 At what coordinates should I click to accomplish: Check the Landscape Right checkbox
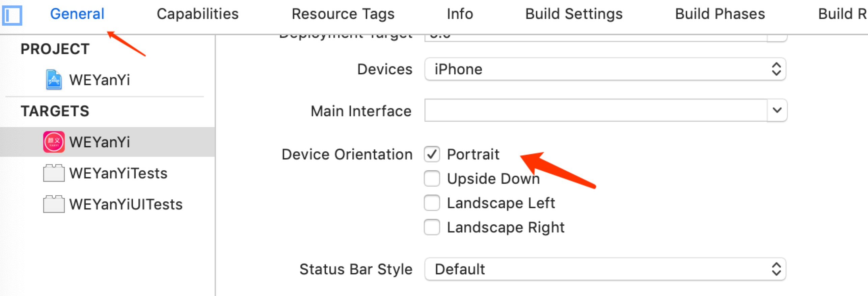pyautogui.click(x=432, y=227)
